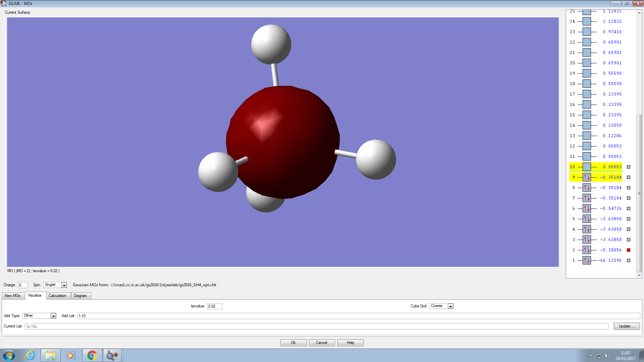This screenshot has width=644, height=362.
Task: Open Internet Explorer from the taskbar
Action: click(30, 355)
